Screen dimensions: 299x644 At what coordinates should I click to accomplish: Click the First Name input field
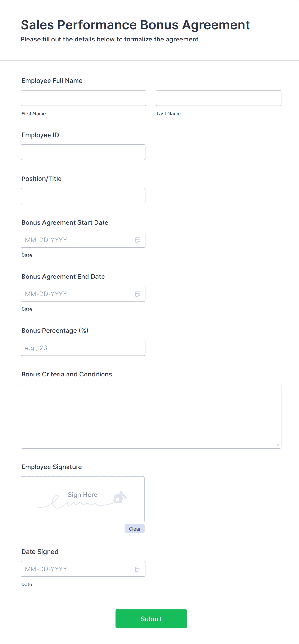(x=83, y=98)
